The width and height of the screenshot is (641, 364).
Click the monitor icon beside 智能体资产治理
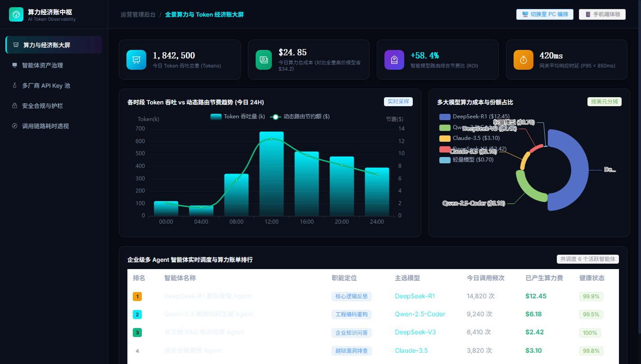[x=14, y=65]
